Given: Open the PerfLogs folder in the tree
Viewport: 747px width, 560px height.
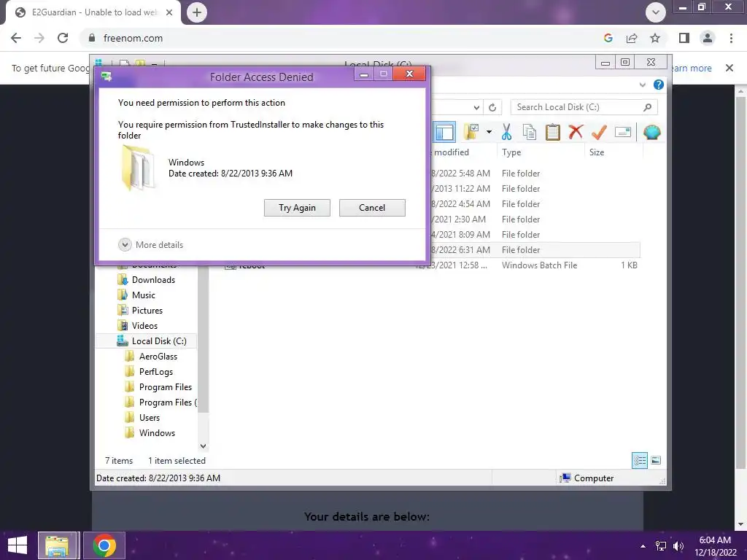Looking at the screenshot, I should pos(156,371).
